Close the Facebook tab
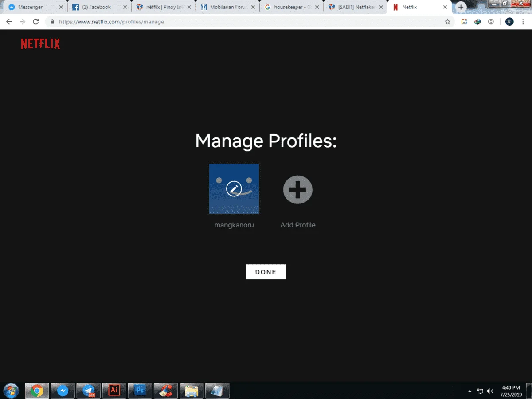 point(125,7)
